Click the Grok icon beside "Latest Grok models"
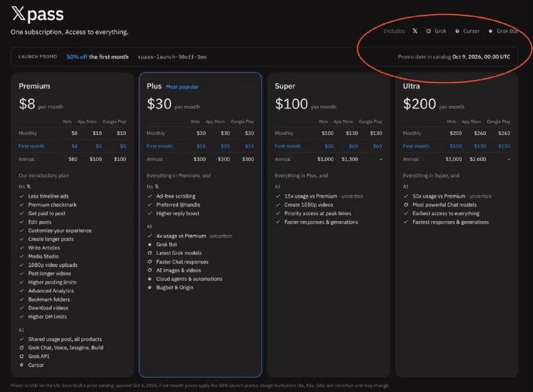Image resolution: width=533 pixels, height=392 pixels. click(149, 253)
